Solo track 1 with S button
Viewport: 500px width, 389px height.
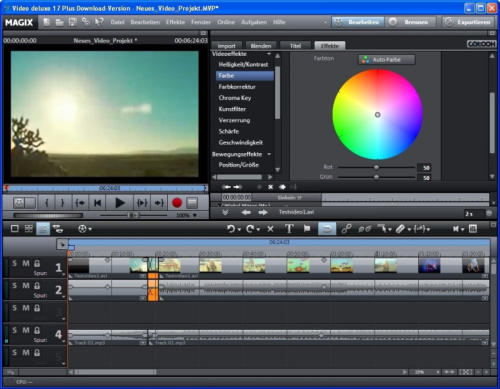[x=14, y=263]
